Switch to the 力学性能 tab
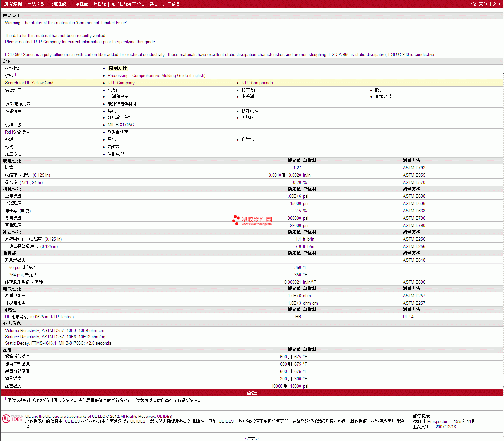Image resolution: width=504 pixels, height=441 pixels. (80, 4)
